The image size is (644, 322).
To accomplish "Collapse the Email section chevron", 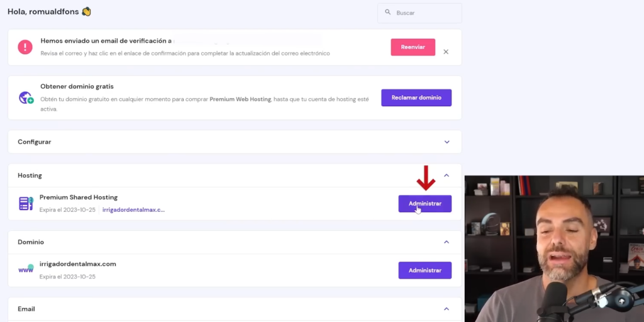I will pyautogui.click(x=447, y=309).
